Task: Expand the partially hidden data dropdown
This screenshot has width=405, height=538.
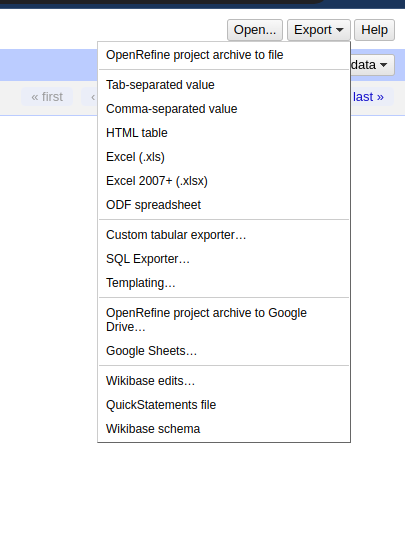Action: coord(372,65)
